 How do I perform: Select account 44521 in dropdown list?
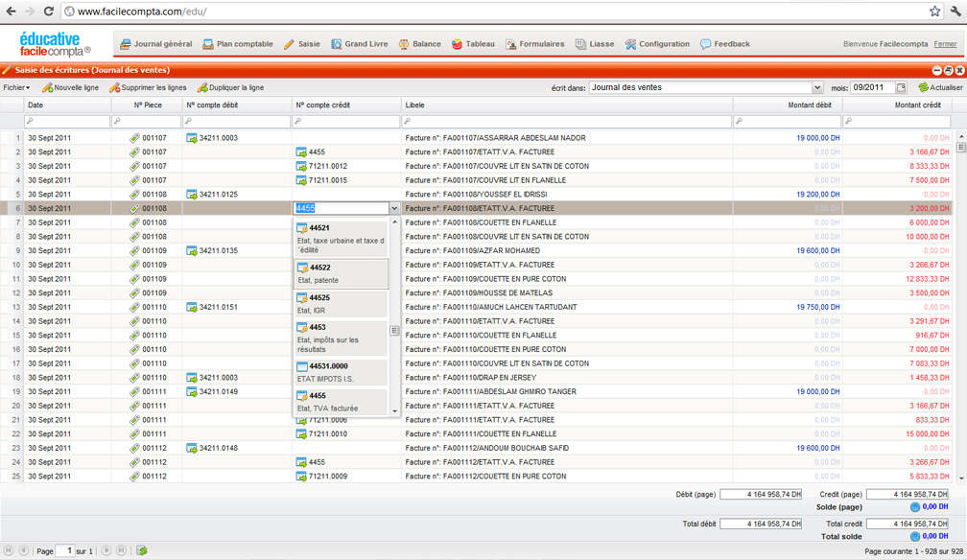(x=342, y=239)
